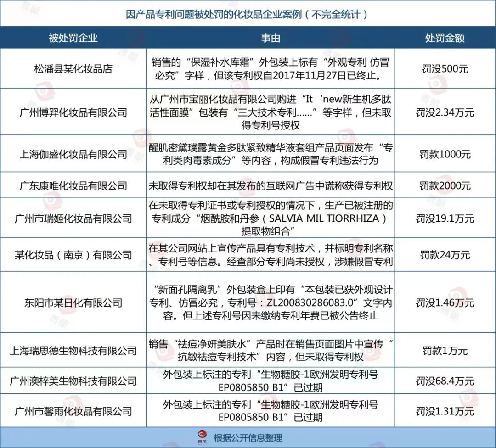Click the company cell 东阳市某日化有限公司

coord(73,302)
